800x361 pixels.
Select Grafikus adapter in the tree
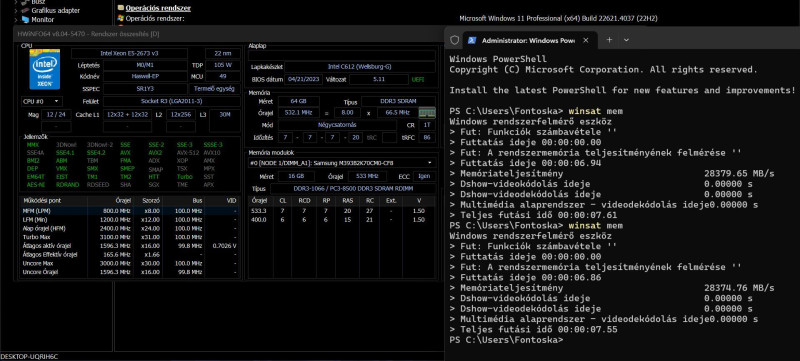point(56,10)
